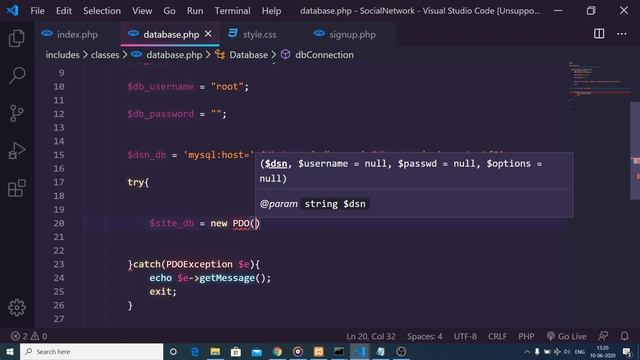Screen dimensions: 640x360
Task: Open Google Chrome from taskbar
Action: tap(277, 351)
